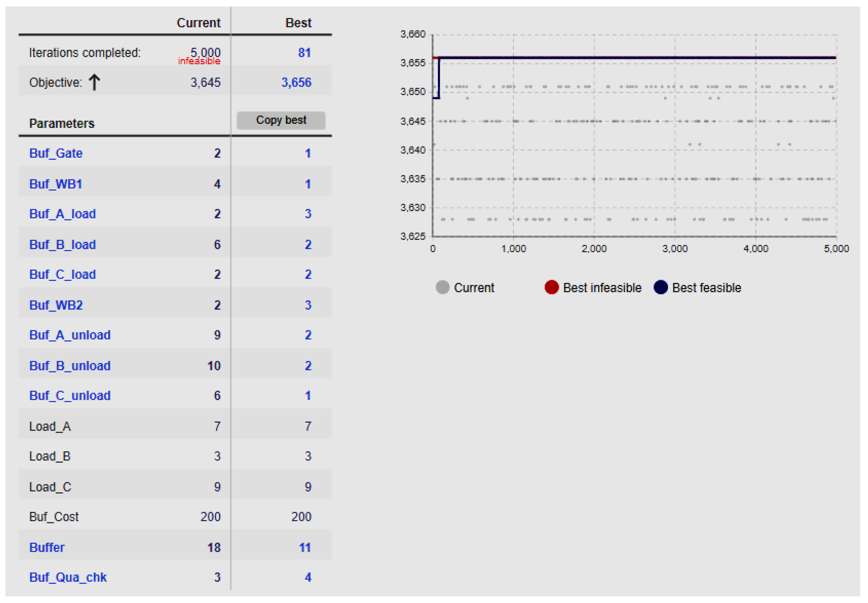Open the Buf_Gate parameter link
The width and height of the screenshot is (868, 603).
(56, 153)
